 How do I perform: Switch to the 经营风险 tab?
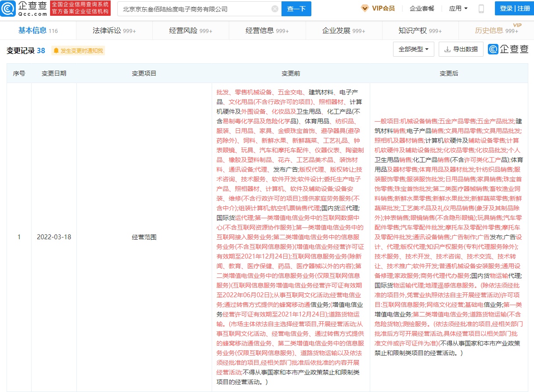(x=191, y=30)
